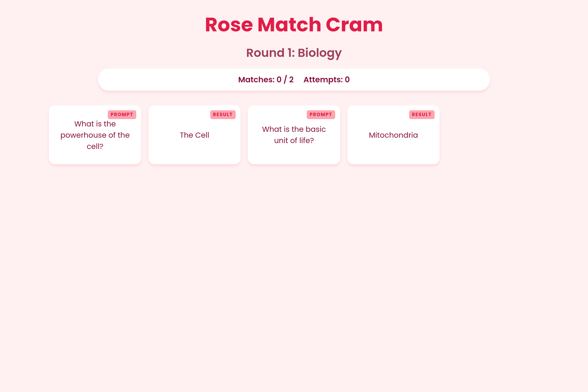This screenshot has height=392, width=588.
Task: Click the Rose Match Cram title
Action: tap(294, 24)
